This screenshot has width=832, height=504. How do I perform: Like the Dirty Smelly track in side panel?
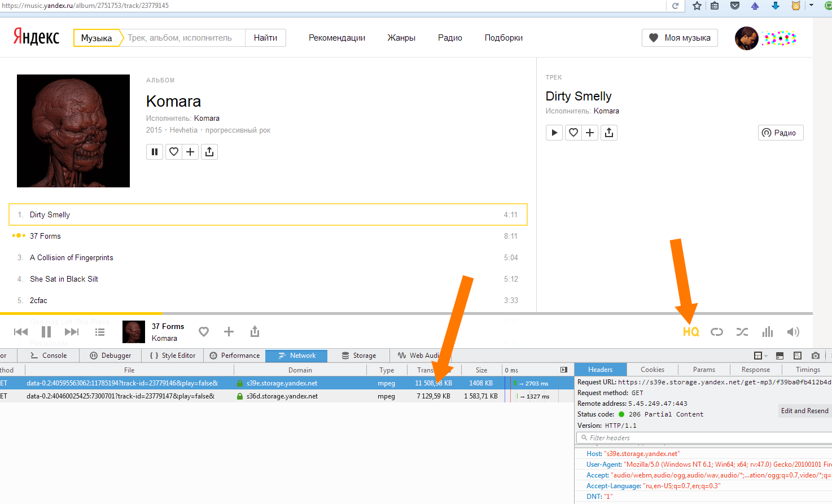point(573,133)
